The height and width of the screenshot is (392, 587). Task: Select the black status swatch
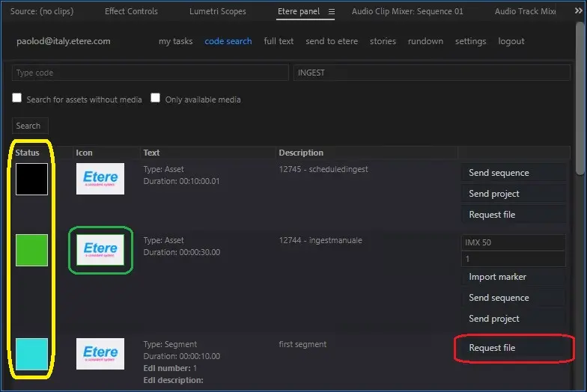[x=31, y=179]
